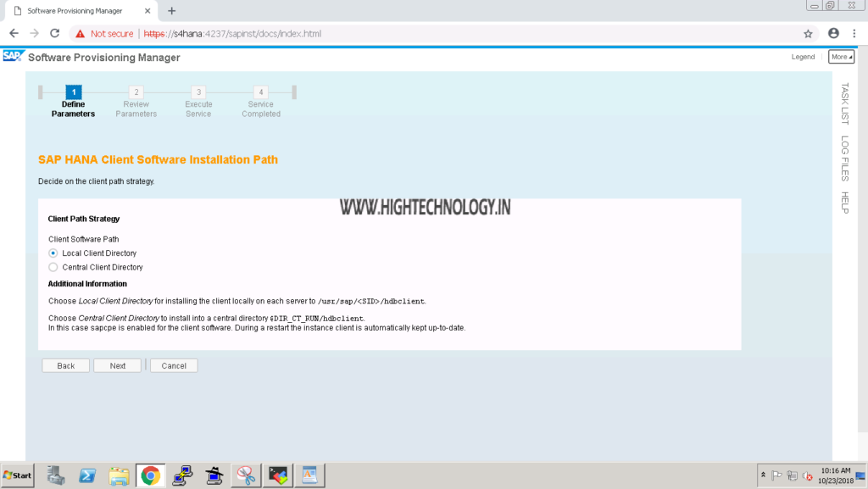868x489 pixels.
Task: Open Server Manager from the taskbar
Action: click(55, 475)
